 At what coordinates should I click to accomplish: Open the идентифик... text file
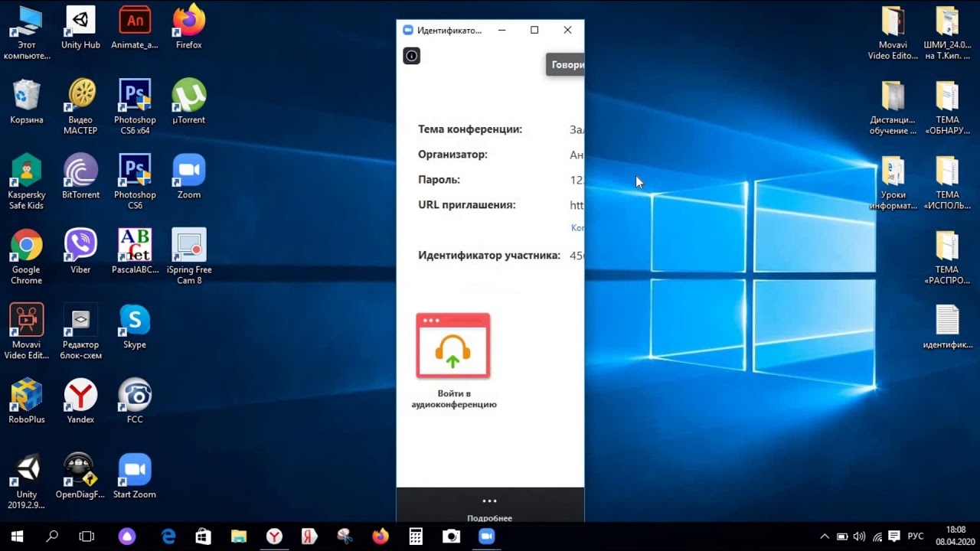pos(947,328)
